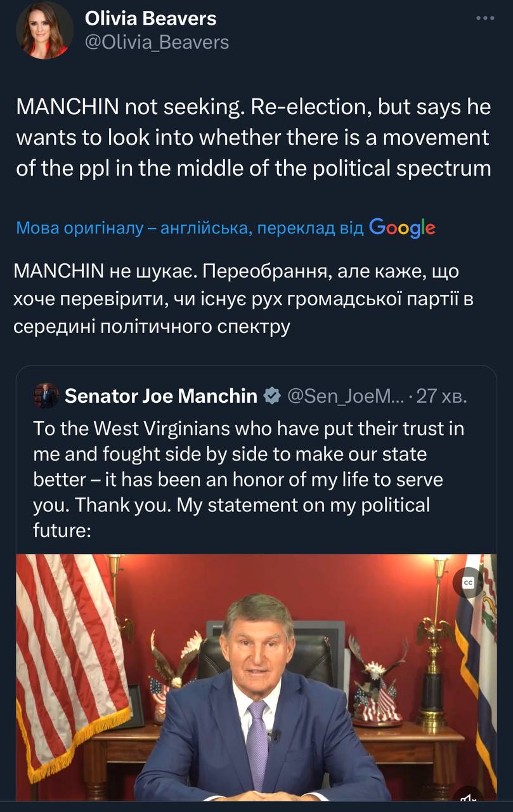Open the @Olivia_Beavers handle
The width and height of the screenshot is (513, 812).
click(157, 42)
